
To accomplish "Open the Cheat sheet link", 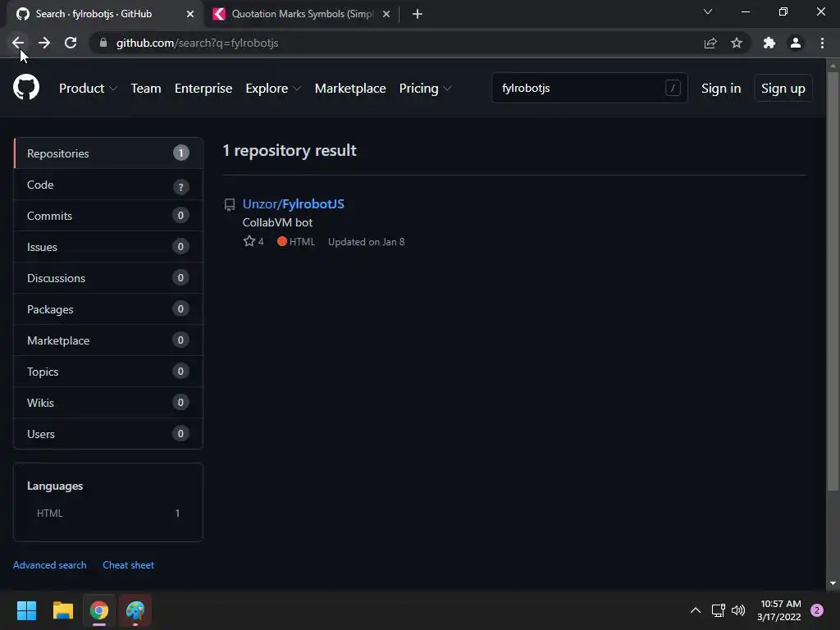I will (x=129, y=565).
